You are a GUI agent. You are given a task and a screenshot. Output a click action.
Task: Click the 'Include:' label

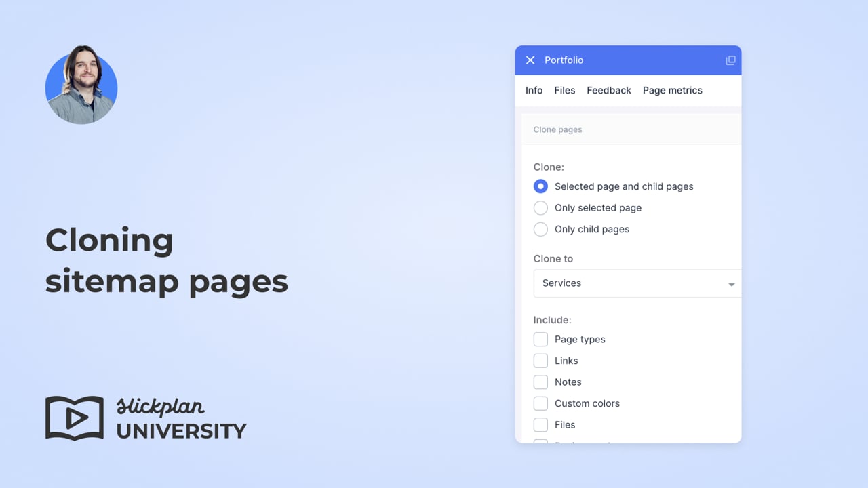(552, 319)
